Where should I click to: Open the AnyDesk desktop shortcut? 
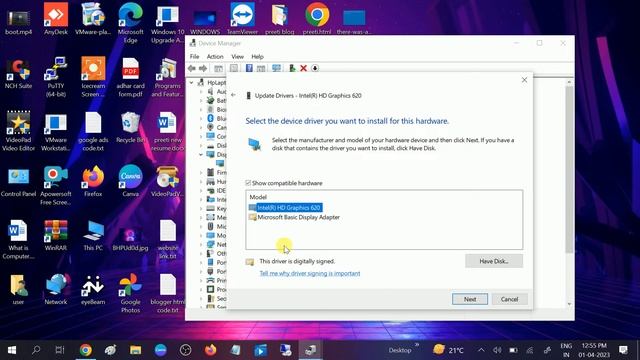click(56, 18)
